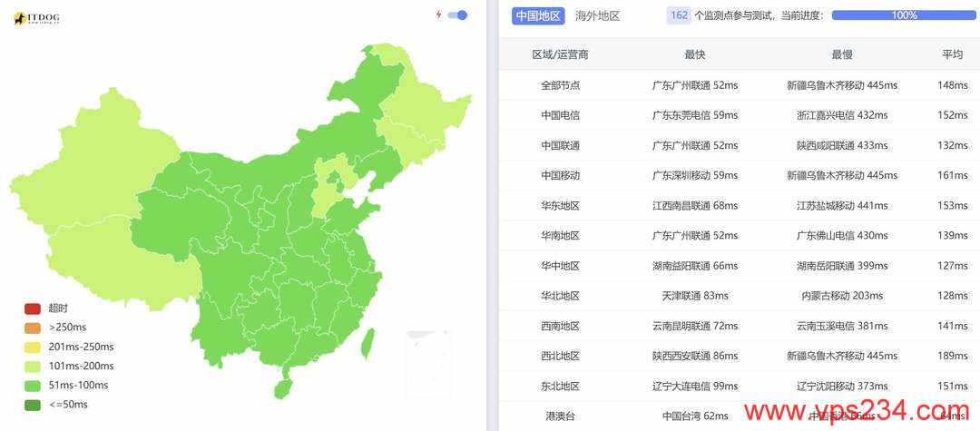Click the 平均 column header
This screenshot has height=431, width=980.
(953, 55)
